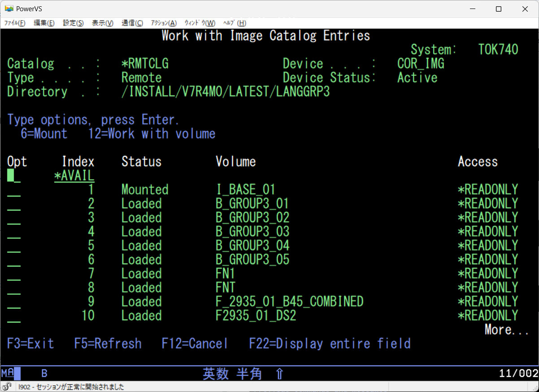Click the Loaded status of index 2
Screen dimensions: 539x392
click(141, 204)
